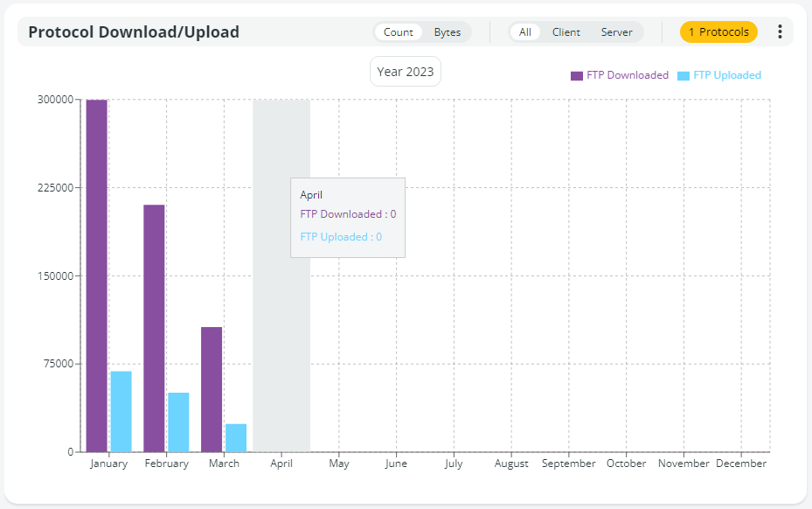This screenshot has height=509, width=812.
Task: Select the All filter option
Action: (x=525, y=32)
